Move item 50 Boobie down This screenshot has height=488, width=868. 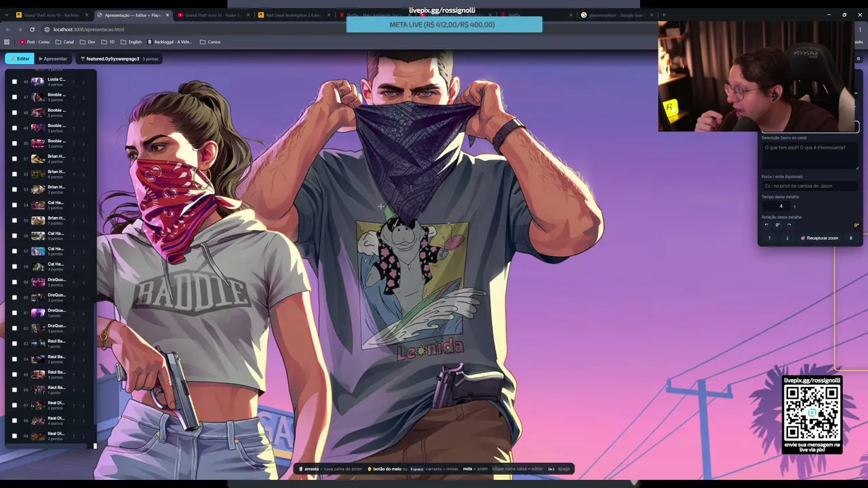[x=83, y=143]
